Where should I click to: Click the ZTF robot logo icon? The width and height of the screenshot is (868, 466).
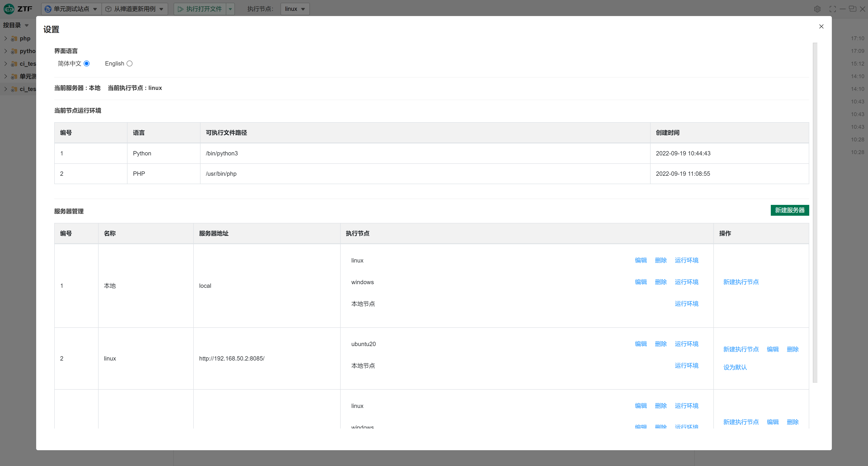[9, 9]
